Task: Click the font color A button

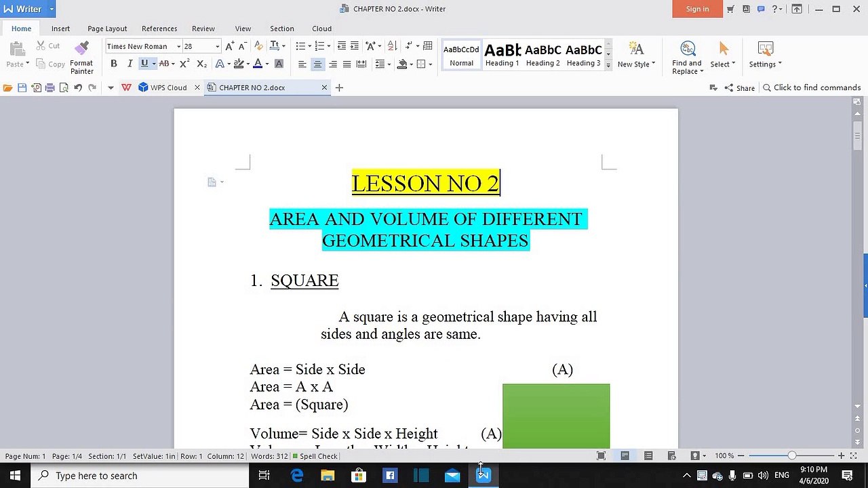Action: pyautogui.click(x=258, y=64)
